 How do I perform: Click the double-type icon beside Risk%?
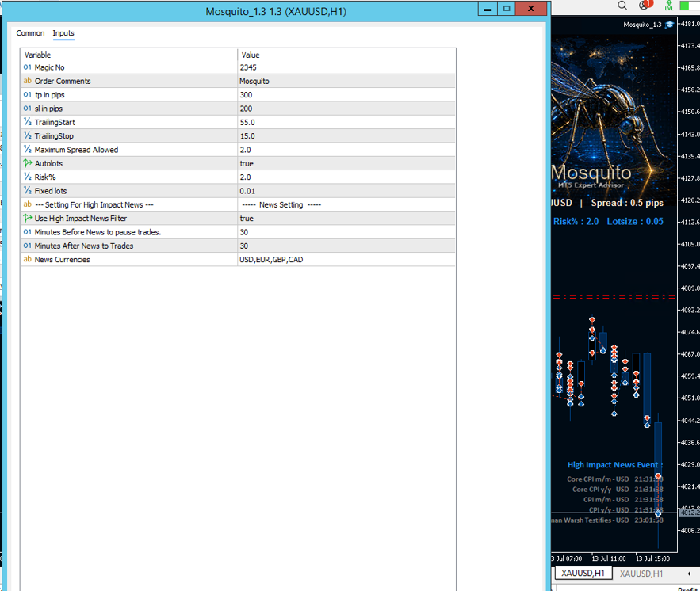point(27,177)
